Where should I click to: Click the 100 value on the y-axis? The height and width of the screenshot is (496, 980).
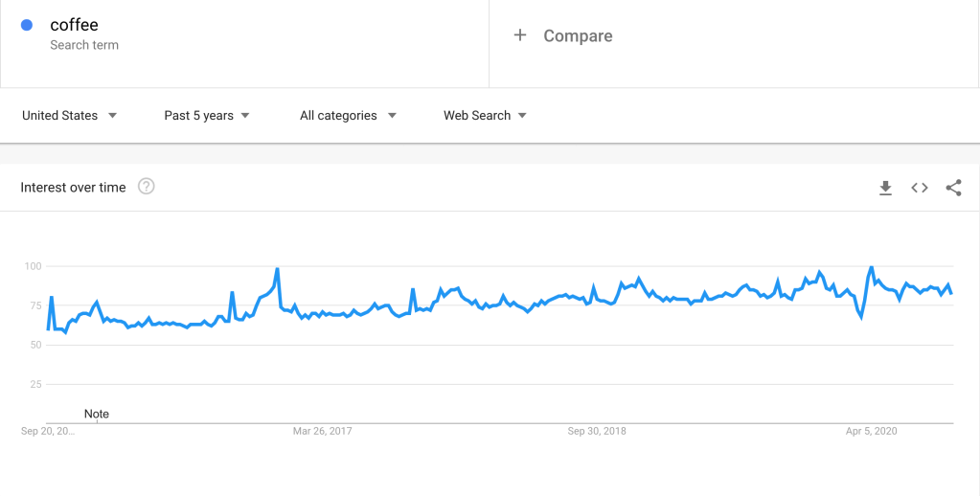pyautogui.click(x=33, y=265)
